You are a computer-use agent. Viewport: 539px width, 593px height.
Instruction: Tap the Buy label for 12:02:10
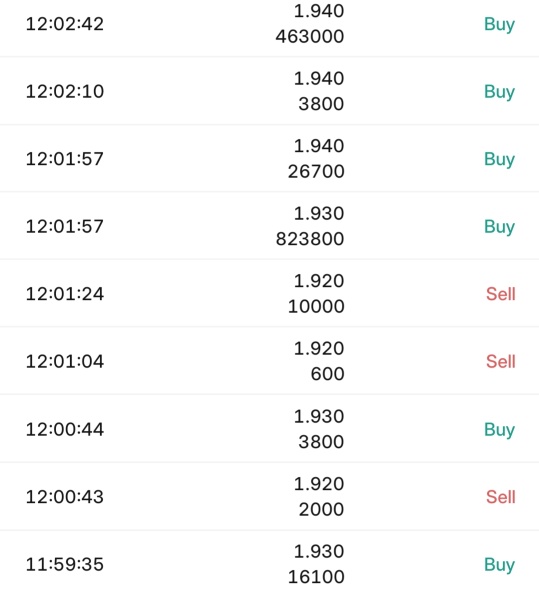499,92
